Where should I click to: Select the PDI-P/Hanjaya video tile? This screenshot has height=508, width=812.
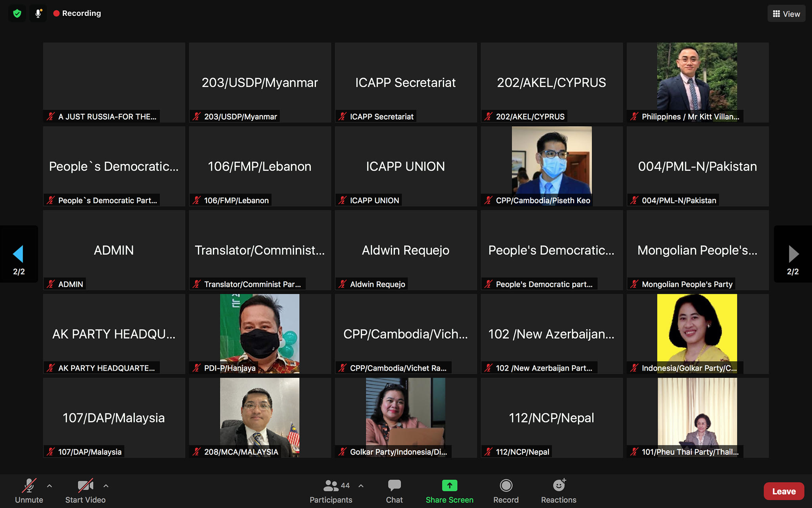coord(260,334)
